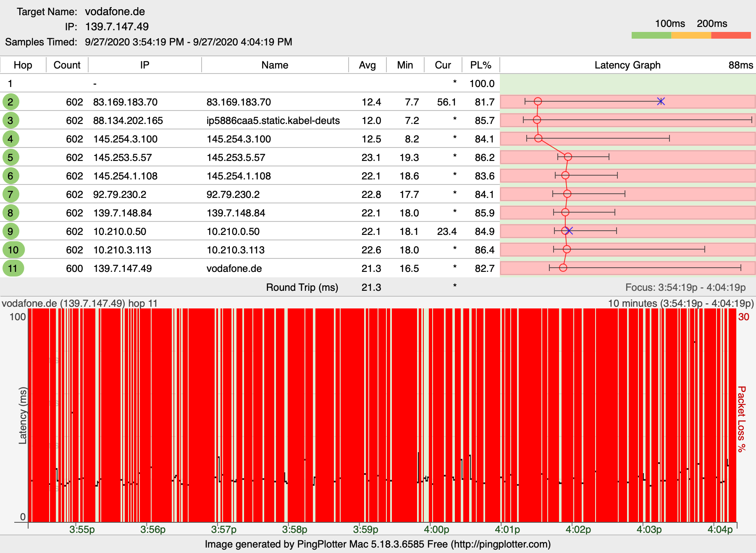Click the green hop 5 circle icon

click(x=10, y=158)
